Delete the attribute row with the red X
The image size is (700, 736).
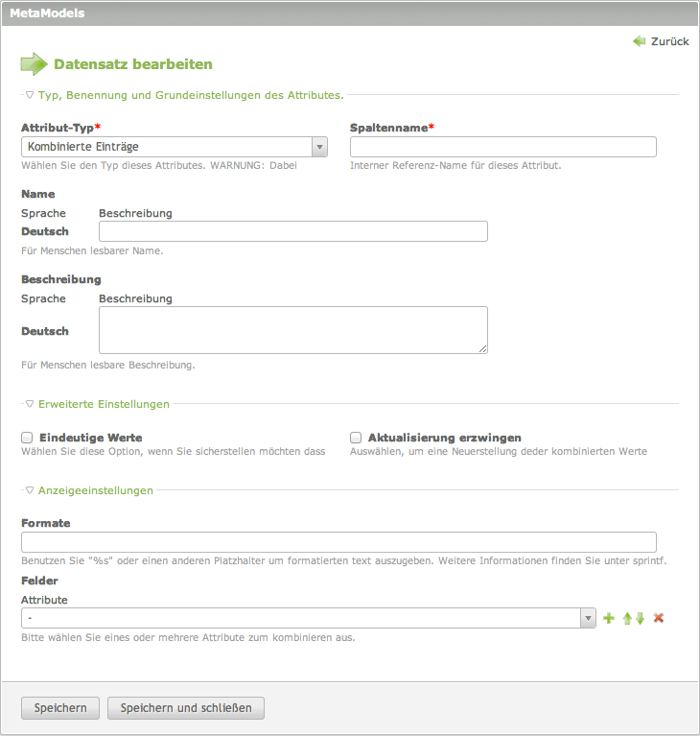pyautogui.click(x=659, y=618)
